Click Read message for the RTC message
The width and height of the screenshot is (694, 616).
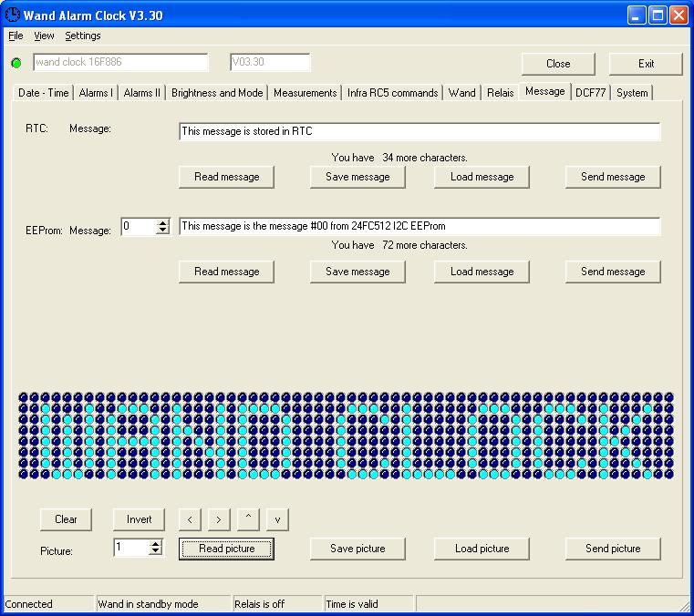click(226, 177)
